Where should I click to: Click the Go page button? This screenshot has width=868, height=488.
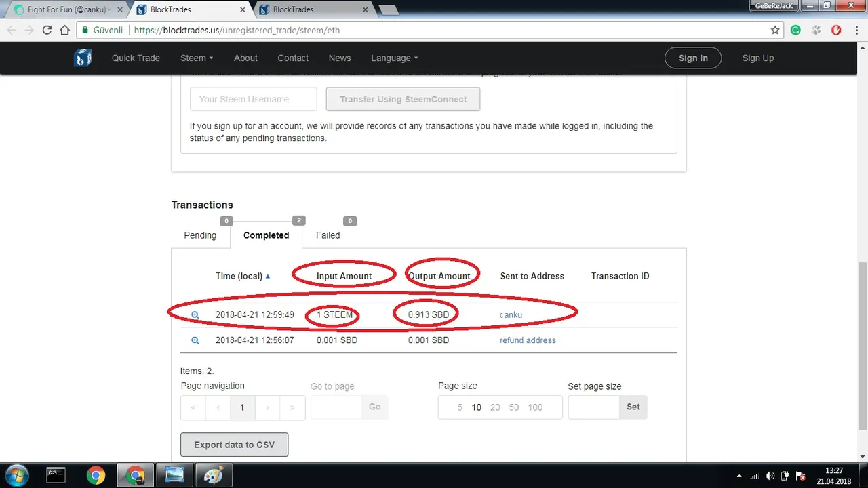click(375, 407)
